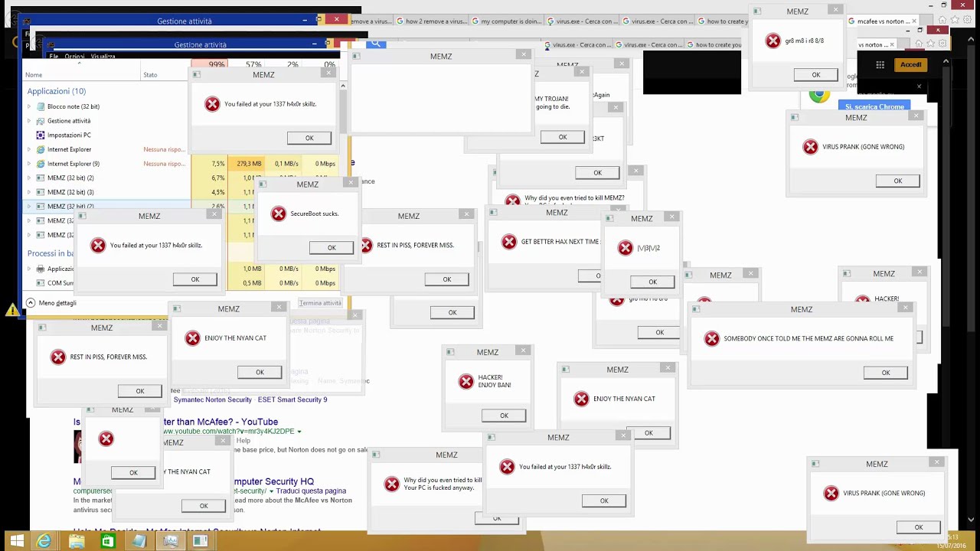Click MEMZ title icon of SecureBoot dialog
The width and height of the screenshot is (980, 551).
tap(263, 184)
